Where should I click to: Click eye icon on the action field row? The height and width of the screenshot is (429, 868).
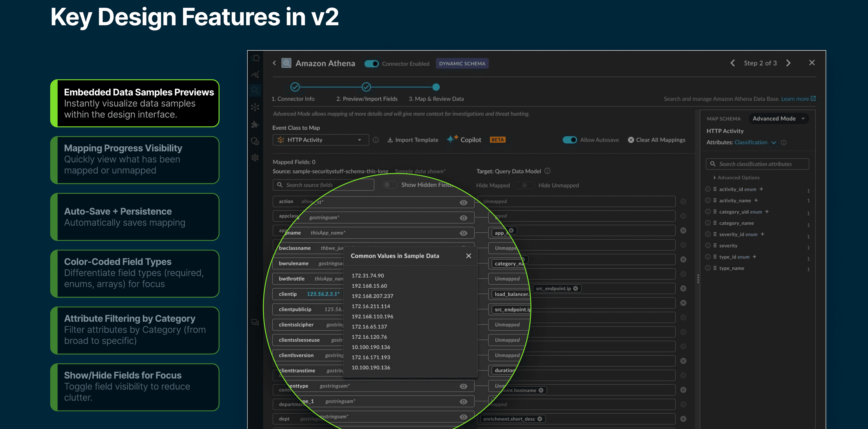(463, 202)
